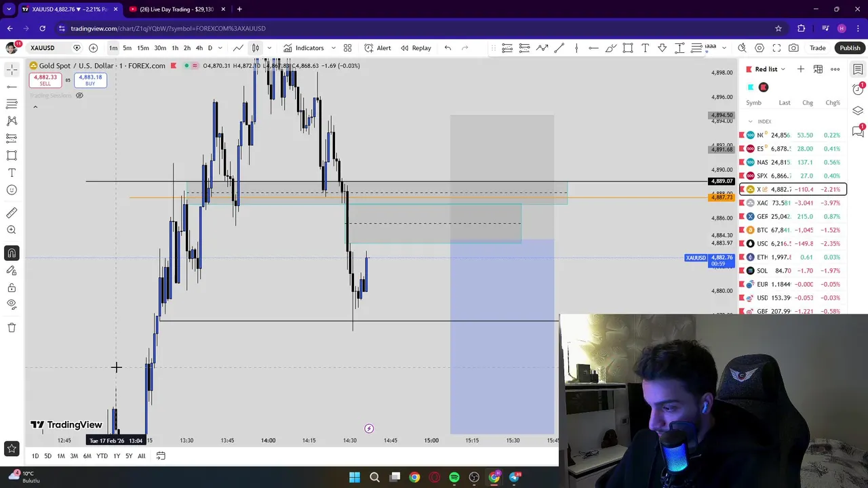Toggle favorites toolbar star at bottom left
868x488 pixels.
12,448
